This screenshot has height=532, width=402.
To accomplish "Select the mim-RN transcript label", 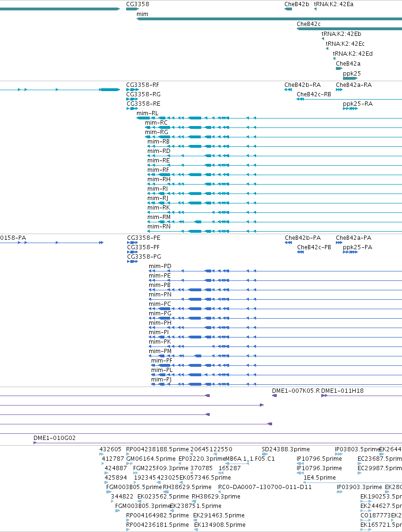I will pyautogui.click(x=159, y=227).
